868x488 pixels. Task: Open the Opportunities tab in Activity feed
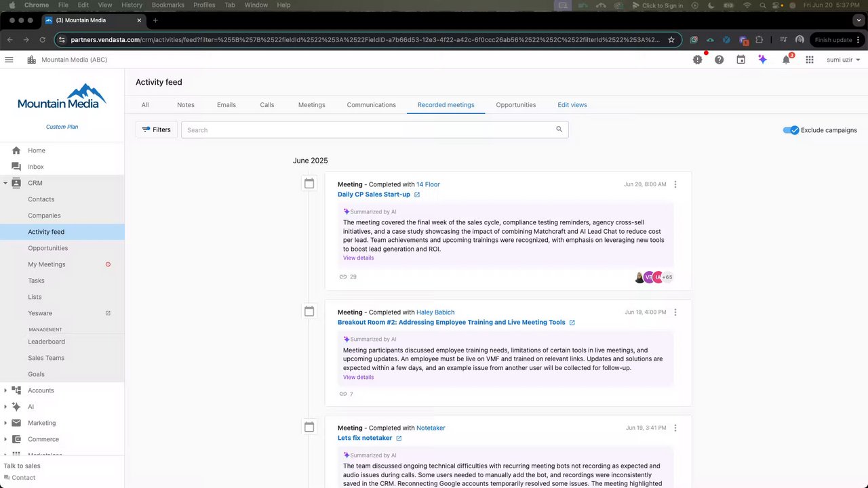[x=516, y=105]
